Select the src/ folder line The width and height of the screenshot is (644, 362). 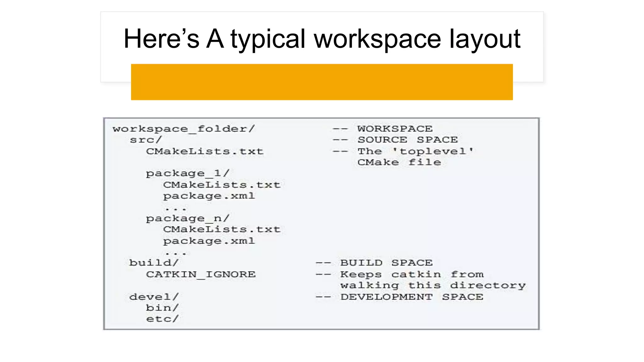tap(146, 140)
